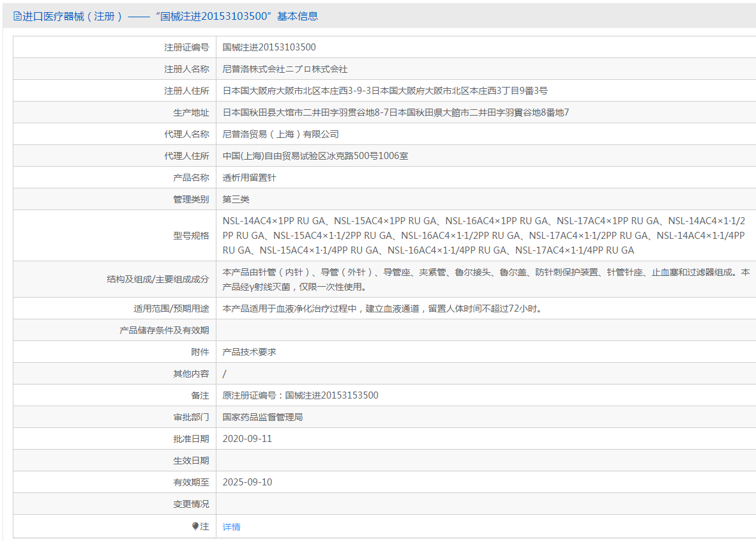756x541 pixels.
Task: Select product name 透析用留置针
Action: click(x=249, y=178)
